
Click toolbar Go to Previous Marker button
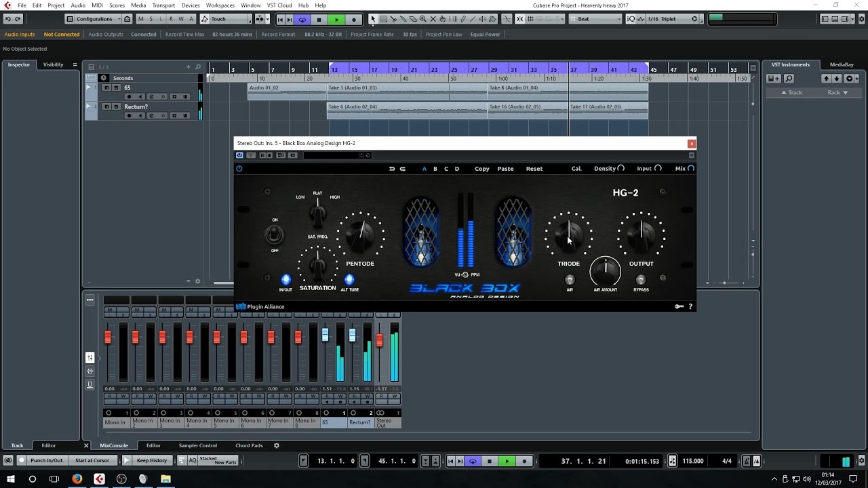(x=281, y=20)
